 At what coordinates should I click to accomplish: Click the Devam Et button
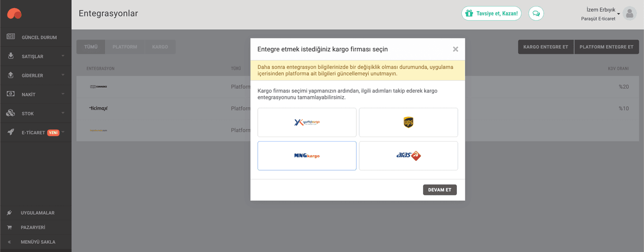[x=440, y=190]
